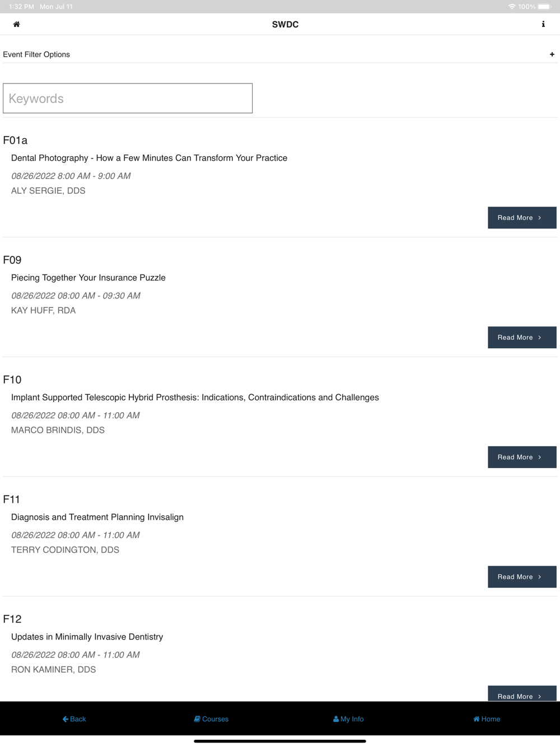The image size is (560, 747).
Task: Tap the SWDC header title
Action: (x=285, y=25)
